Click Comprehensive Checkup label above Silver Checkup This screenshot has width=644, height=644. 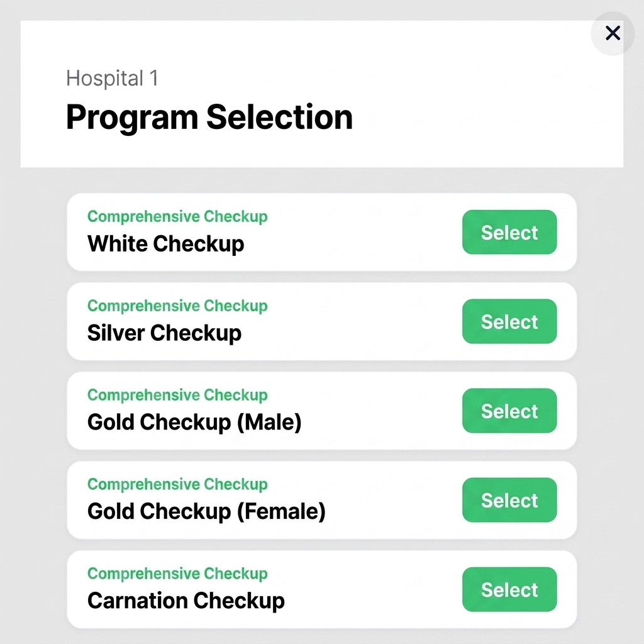(x=177, y=306)
